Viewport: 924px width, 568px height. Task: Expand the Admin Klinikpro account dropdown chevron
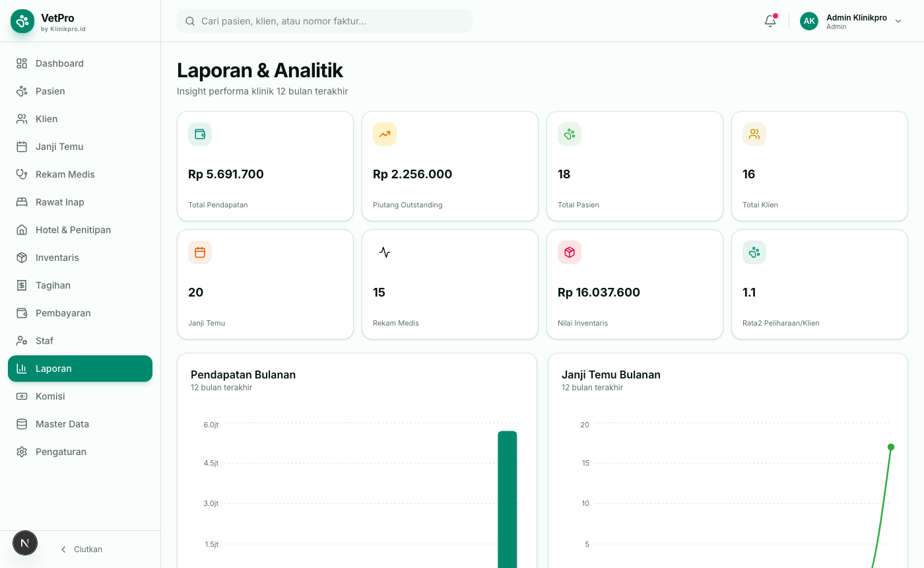click(898, 21)
